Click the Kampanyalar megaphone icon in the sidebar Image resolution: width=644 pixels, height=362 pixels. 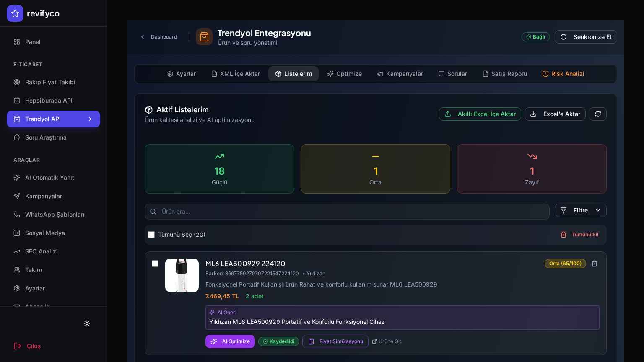pyautogui.click(x=17, y=196)
